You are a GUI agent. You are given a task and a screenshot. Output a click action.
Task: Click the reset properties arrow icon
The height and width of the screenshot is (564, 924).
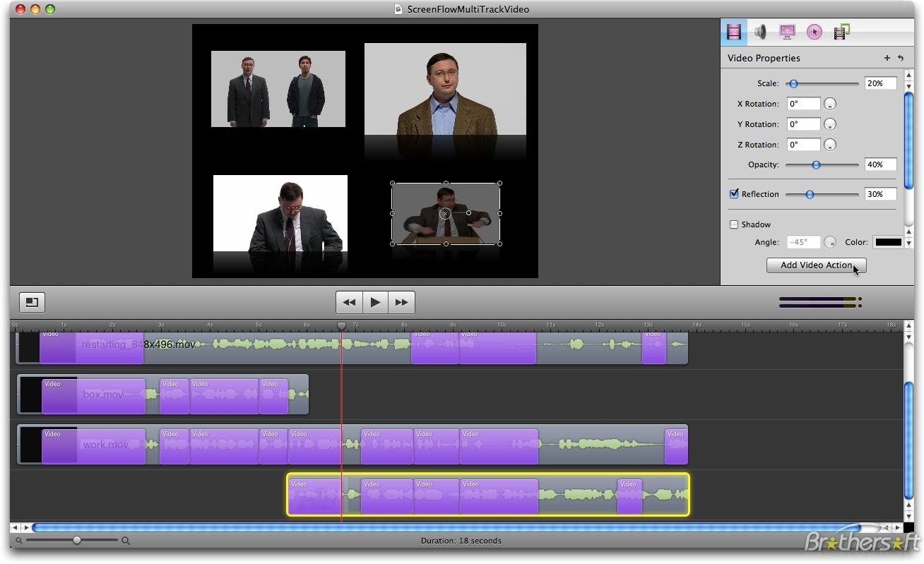point(901,58)
